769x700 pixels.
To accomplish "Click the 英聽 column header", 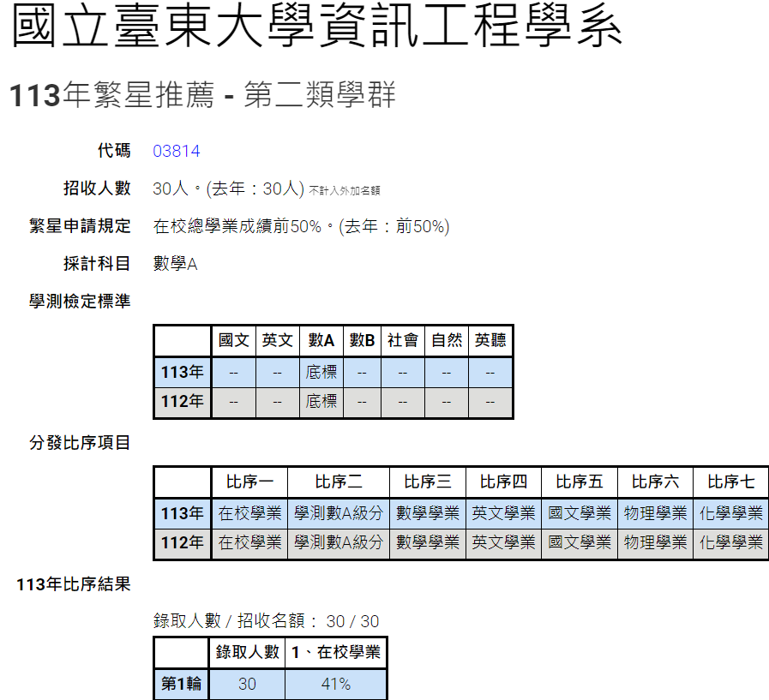I will tap(490, 340).
